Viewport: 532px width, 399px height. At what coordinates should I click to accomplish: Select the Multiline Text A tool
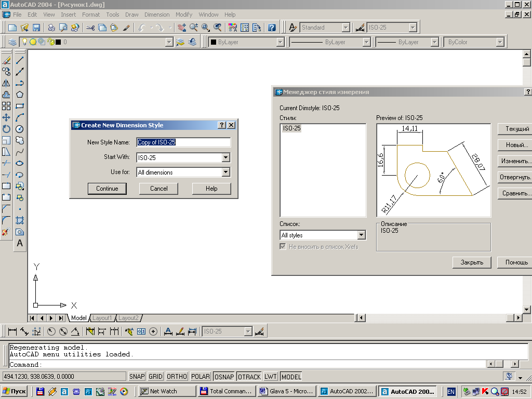(x=20, y=243)
